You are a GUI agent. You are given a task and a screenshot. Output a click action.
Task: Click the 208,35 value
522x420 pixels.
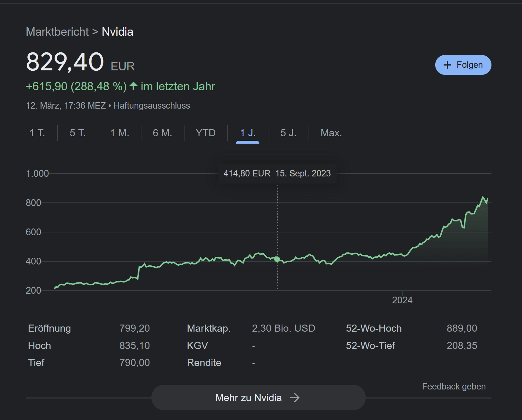462,345
